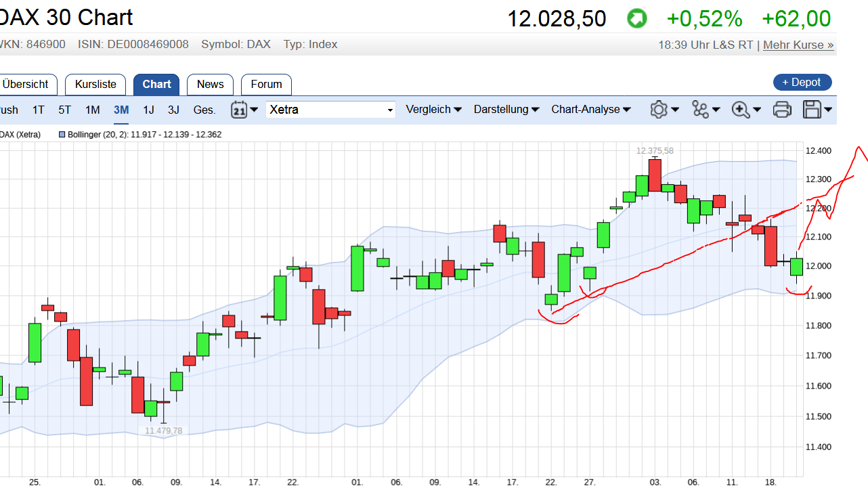
Task: Print the chart via printer icon
Action: (782, 110)
